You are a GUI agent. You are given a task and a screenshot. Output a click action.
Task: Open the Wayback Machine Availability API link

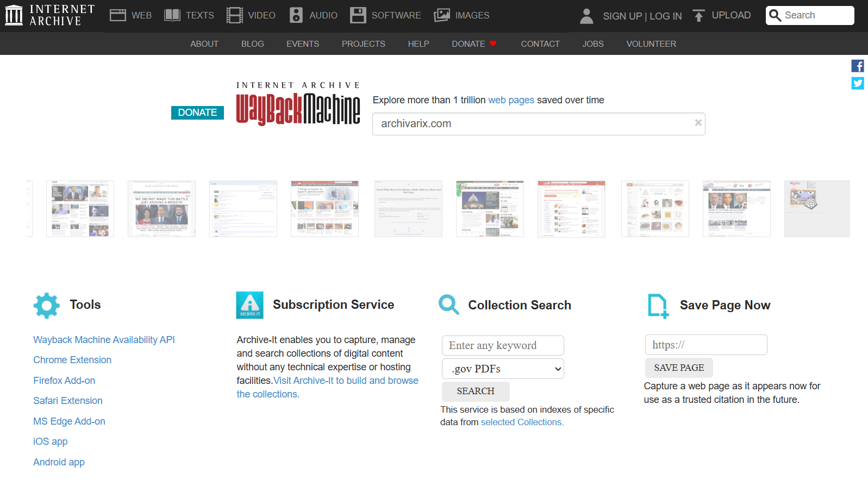pyautogui.click(x=104, y=340)
